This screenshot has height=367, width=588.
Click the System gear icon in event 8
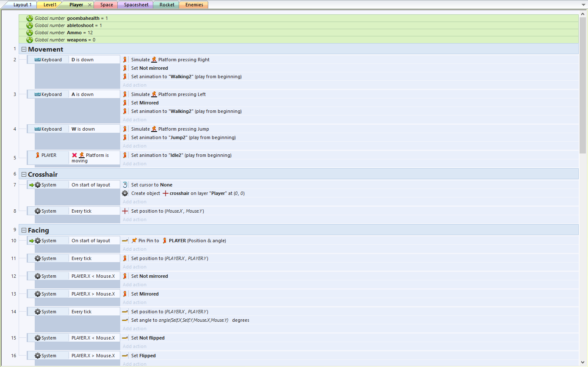38,211
